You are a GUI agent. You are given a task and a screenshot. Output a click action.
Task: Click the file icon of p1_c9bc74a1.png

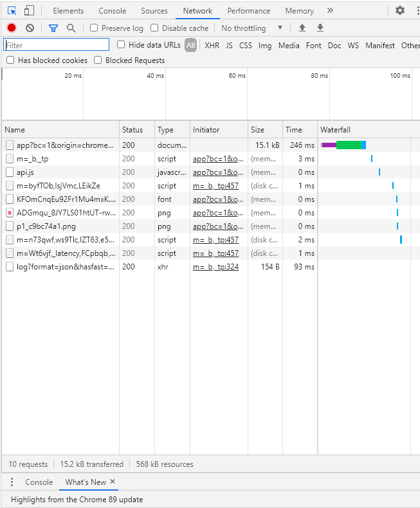[10, 226]
